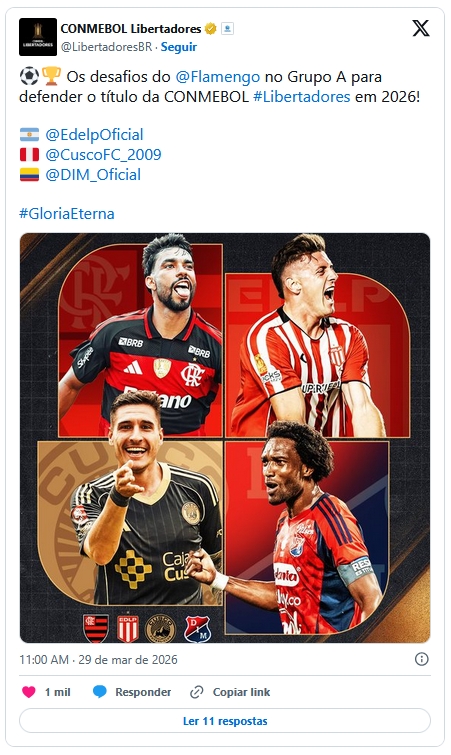The height and width of the screenshot is (755, 451).
Task: Open the tweet info circle icon
Action: tap(422, 659)
